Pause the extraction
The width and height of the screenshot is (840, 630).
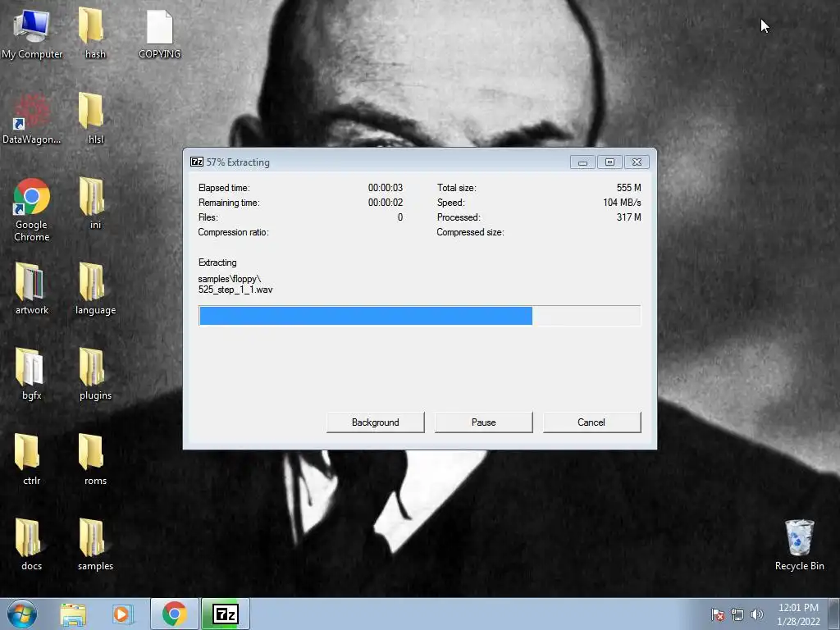tap(484, 422)
